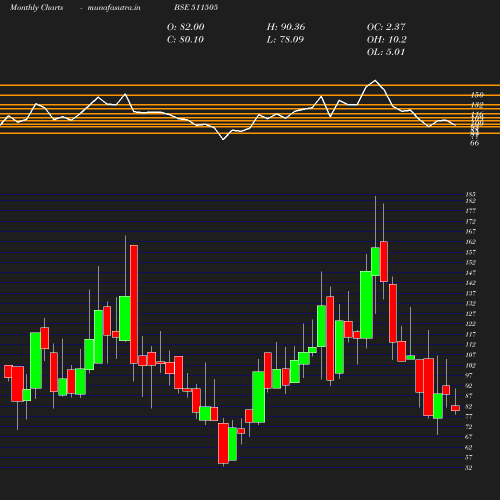Click the high value 'H: 90.36'

(x=286, y=27)
